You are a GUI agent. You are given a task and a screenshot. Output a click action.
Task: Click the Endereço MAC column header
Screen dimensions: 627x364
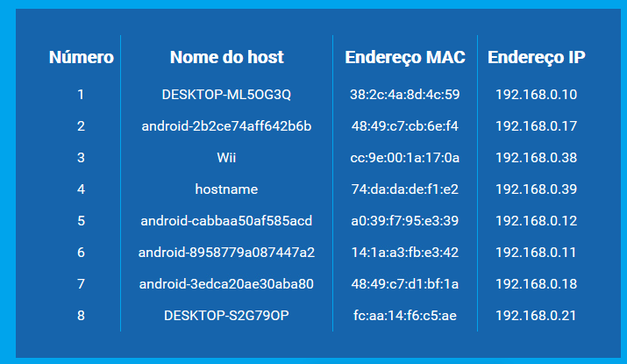click(x=405, y=58)
